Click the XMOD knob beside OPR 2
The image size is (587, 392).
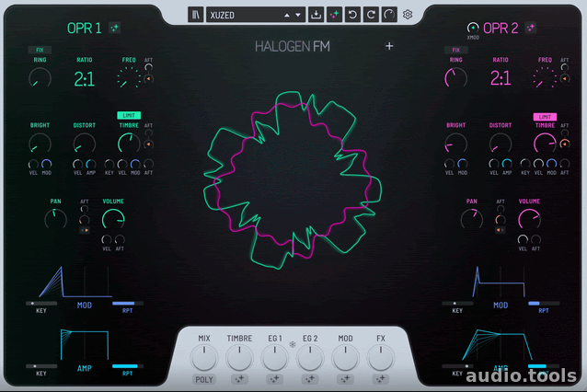[473, 28]
